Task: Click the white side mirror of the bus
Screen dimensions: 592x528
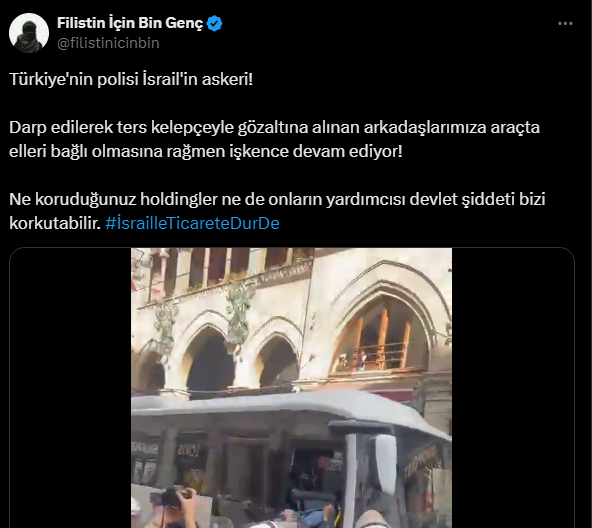Action: (x=385, y=464)
